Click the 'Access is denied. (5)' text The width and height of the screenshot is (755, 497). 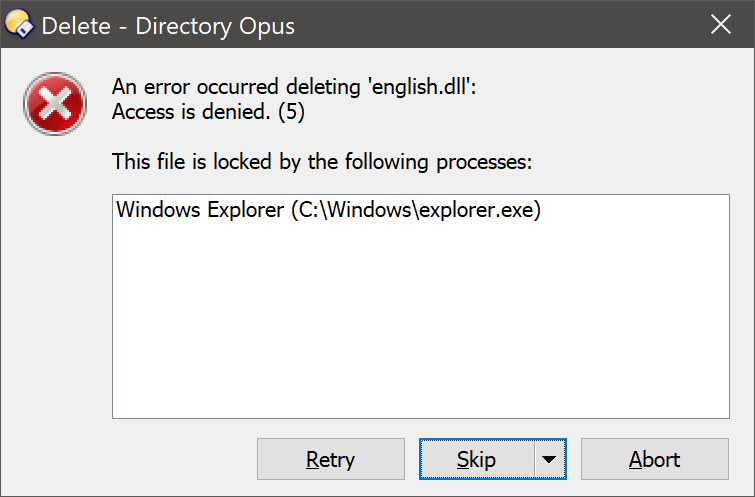point(208,112)
